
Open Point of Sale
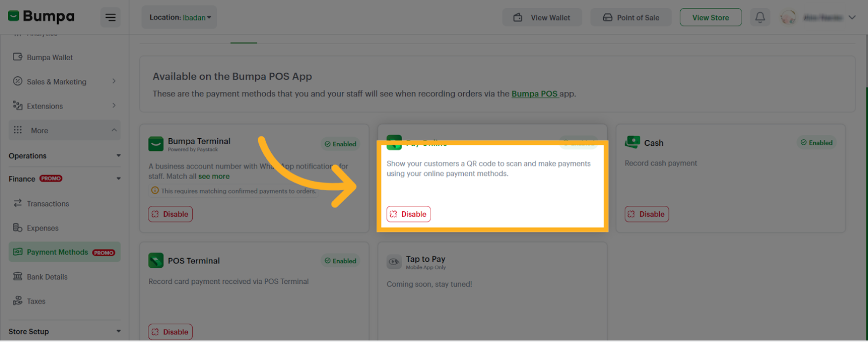click(631, 17)
